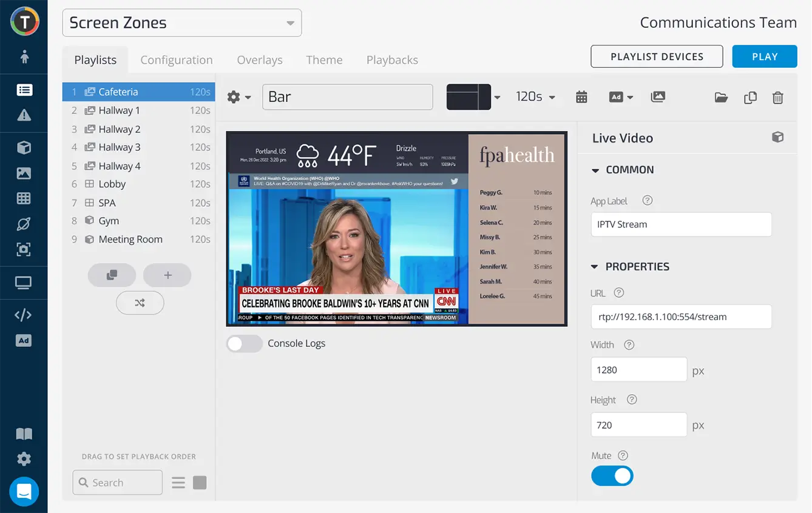Click the URL input field
This screenshot has height=513, width=812.
click(x=681, y=317)
